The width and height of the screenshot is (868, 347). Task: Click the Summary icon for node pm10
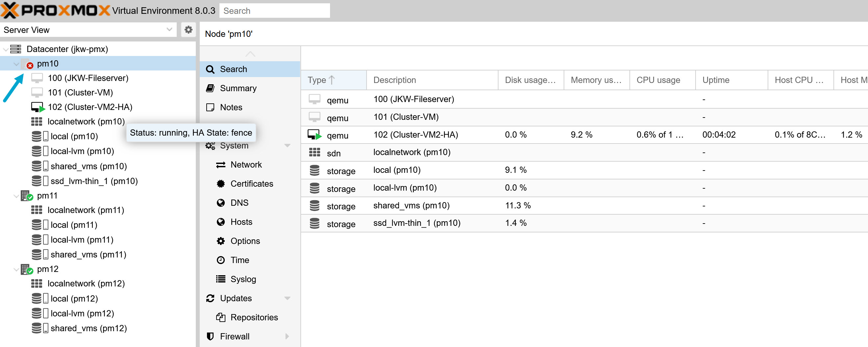point(210,88)
